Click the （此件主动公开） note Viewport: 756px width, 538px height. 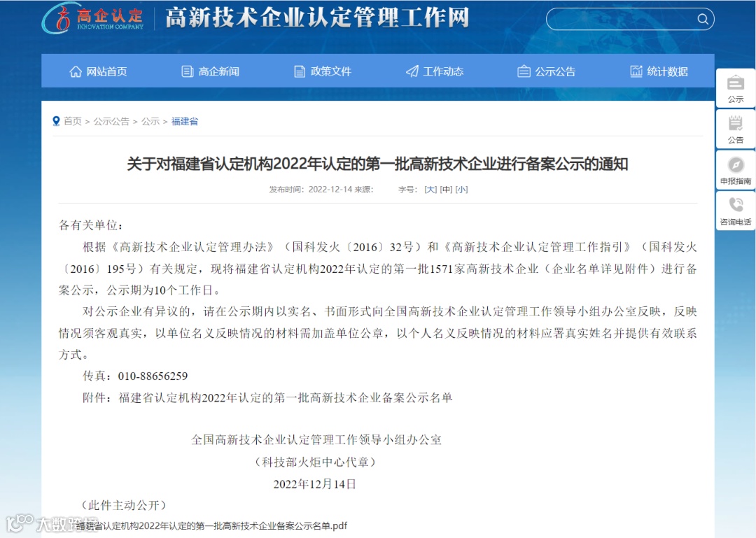point(125,505)
